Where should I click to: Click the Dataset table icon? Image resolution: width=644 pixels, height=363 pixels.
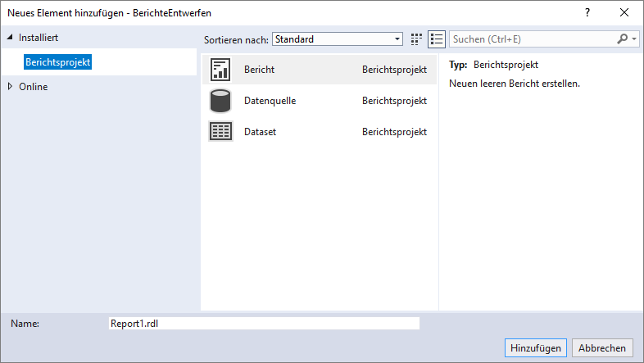click(221, 131)
